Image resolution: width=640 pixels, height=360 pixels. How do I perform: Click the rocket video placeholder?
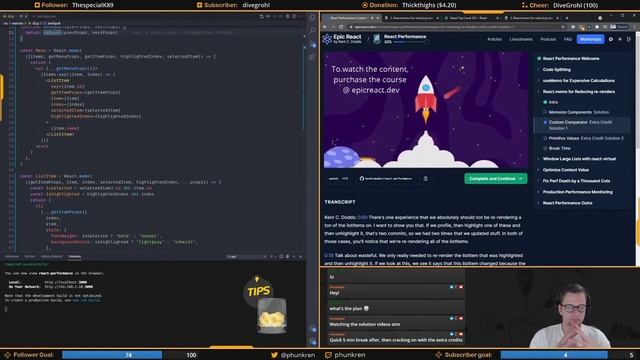pyautogui.click(x=426, y=110)
